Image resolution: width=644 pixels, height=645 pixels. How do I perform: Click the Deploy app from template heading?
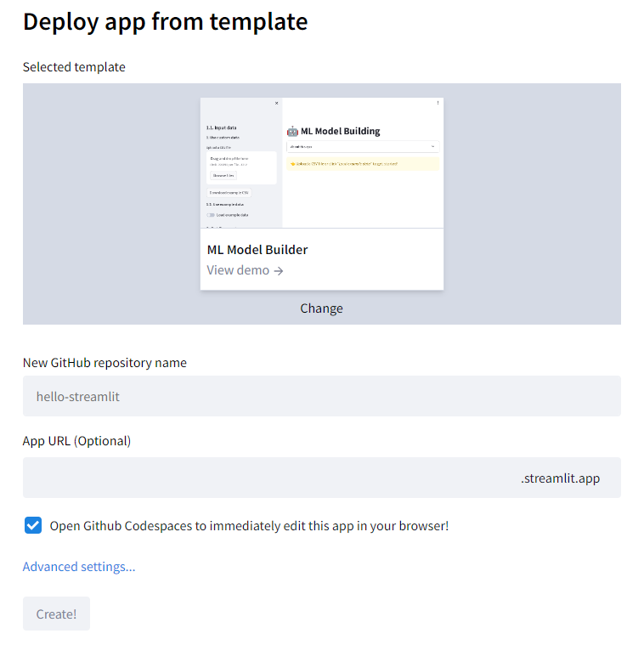(x=166, y=22)
